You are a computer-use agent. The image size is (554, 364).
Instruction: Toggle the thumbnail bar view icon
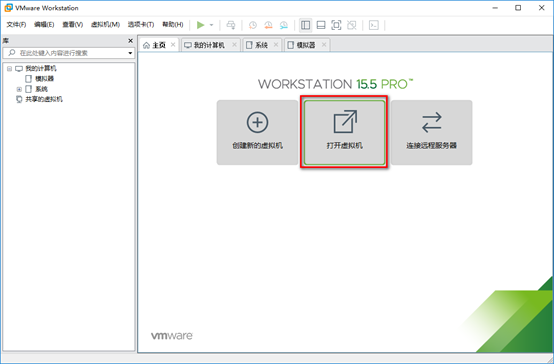321,25
